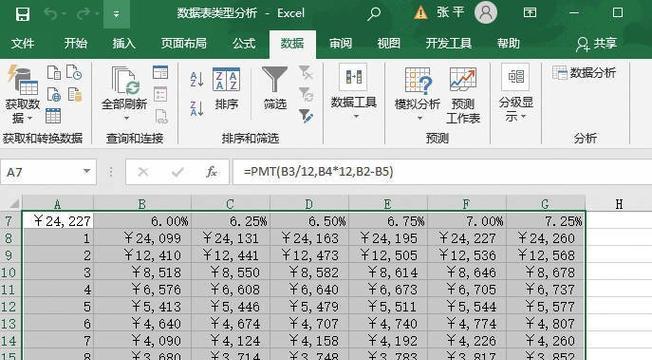652x360 pixels.
Task: Click From Web icon in get data group
Action: click(54, 94)
